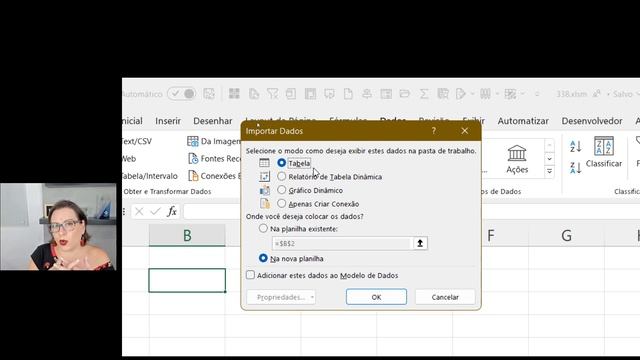640x360 pixels.
Task: Import data From Text/CSV
Action: (x=137, y=141)
